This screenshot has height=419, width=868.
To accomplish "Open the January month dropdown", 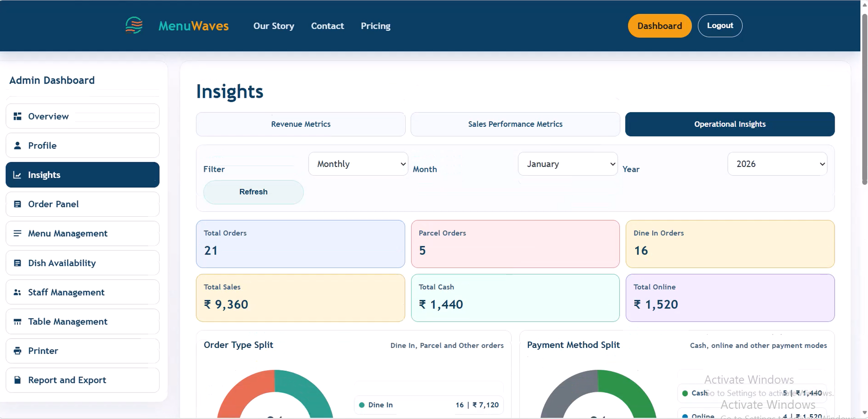I will click(568, 164).
